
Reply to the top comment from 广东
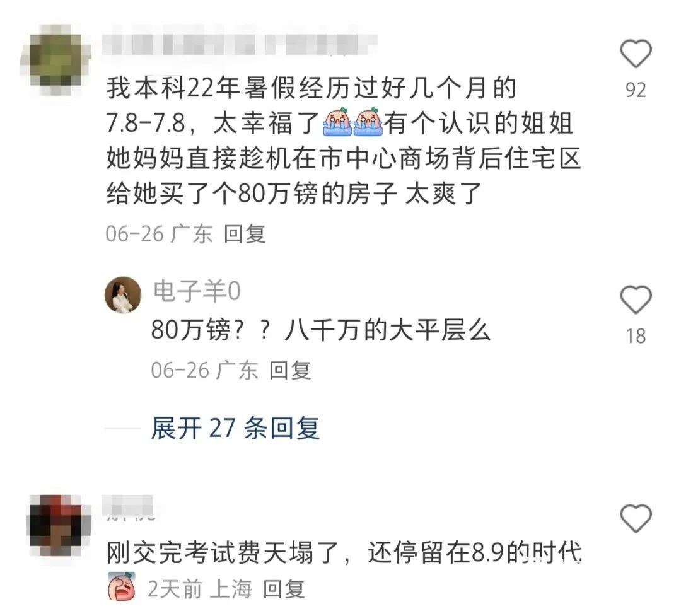pos(245,234)
